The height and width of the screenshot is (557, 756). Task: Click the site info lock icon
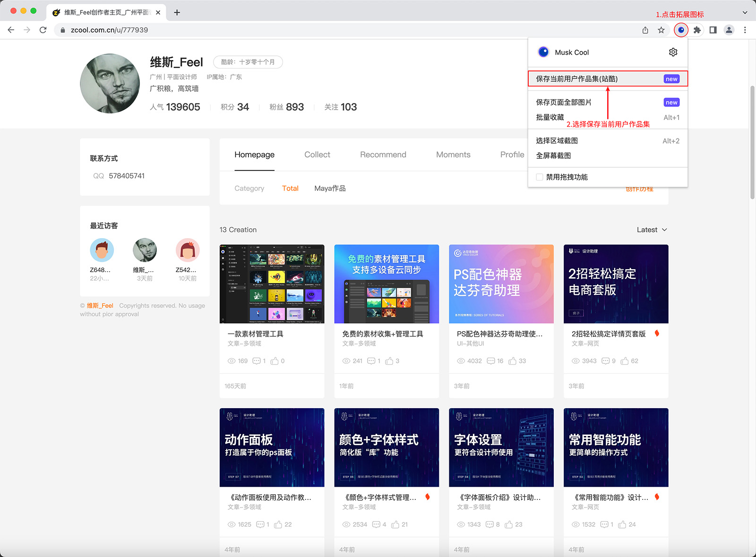click(62, 30)
